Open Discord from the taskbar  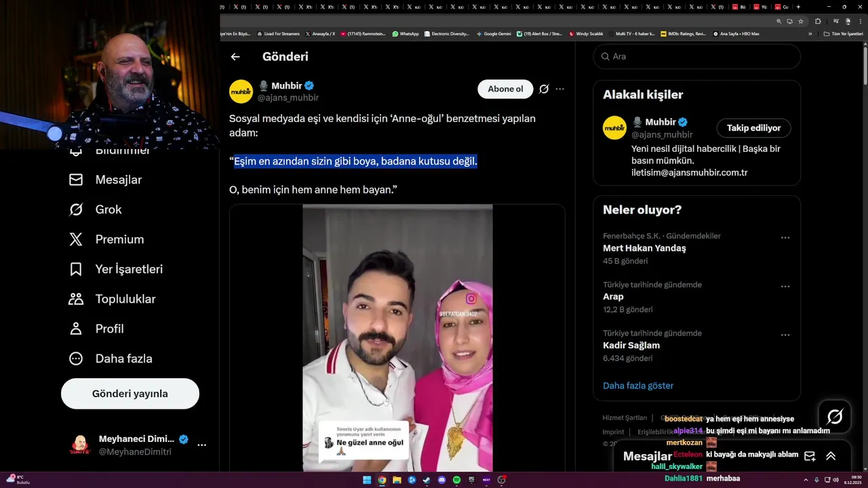point(442,480)
